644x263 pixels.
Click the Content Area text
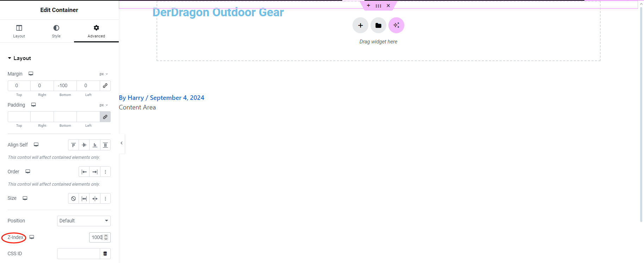click(x=137, y=107)
